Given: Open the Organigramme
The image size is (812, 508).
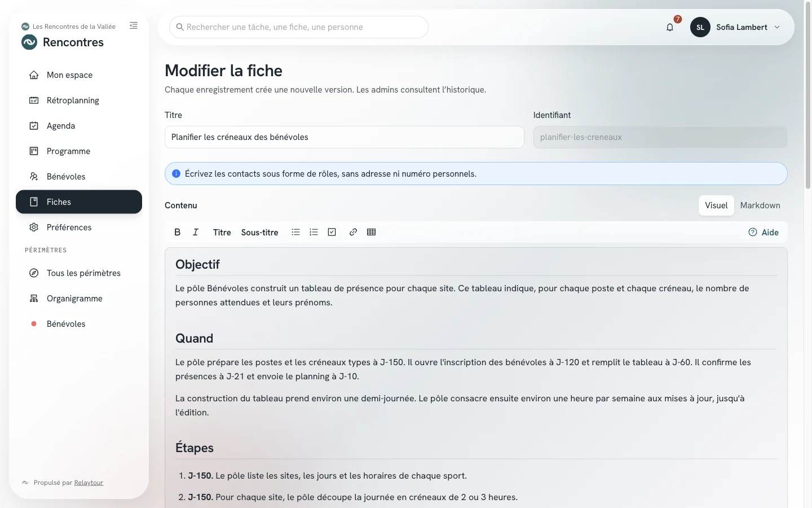Looking at the screenshot, I should (79, 299).
